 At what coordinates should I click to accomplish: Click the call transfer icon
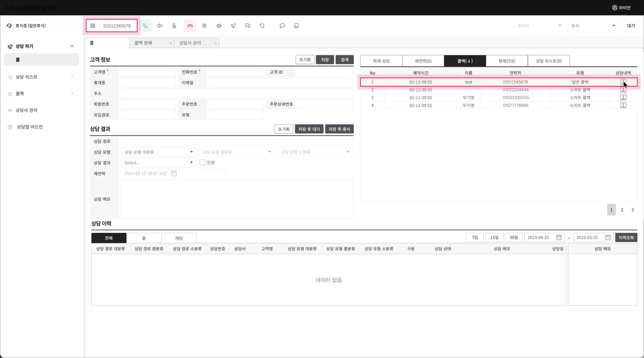click(x=233, y=26)
